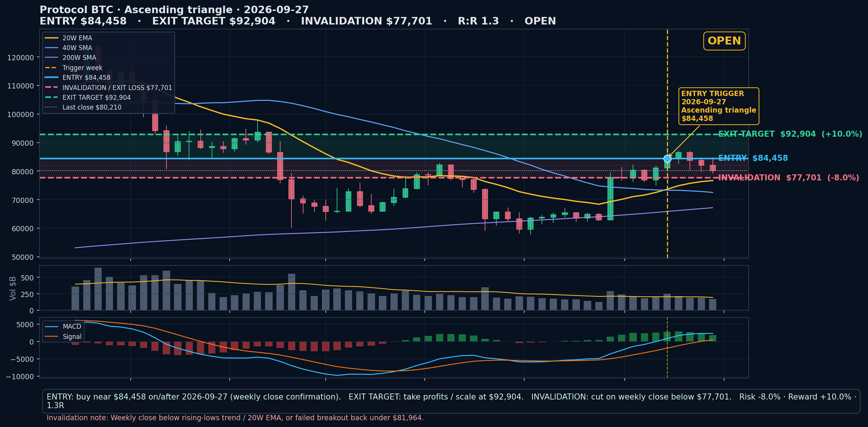Select the 40W SMA legend entry
Viewport: 868px width, 427px height.
click(x=68, y=48)
